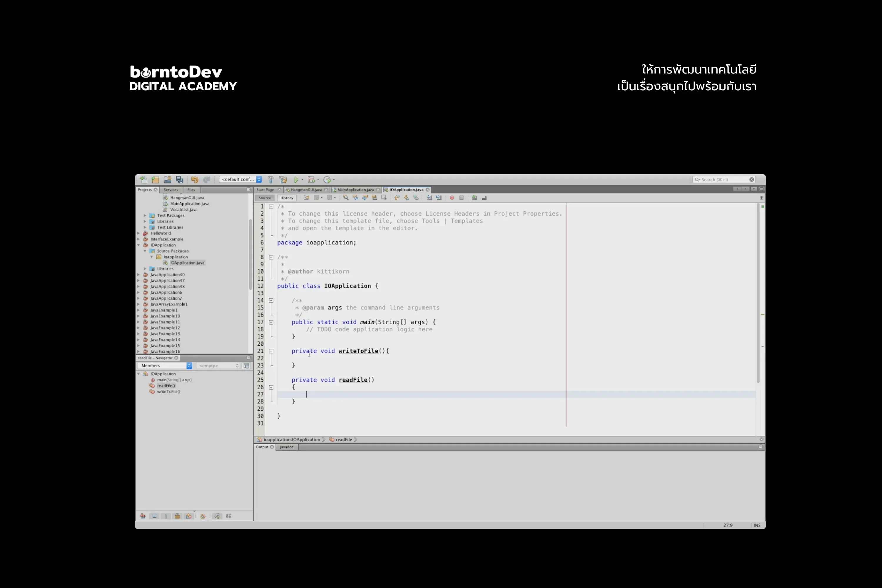The width and height of the screenshot is (882, 588).
Task: Click the Clean and Build icon
Action: click(x=283, y=179)
